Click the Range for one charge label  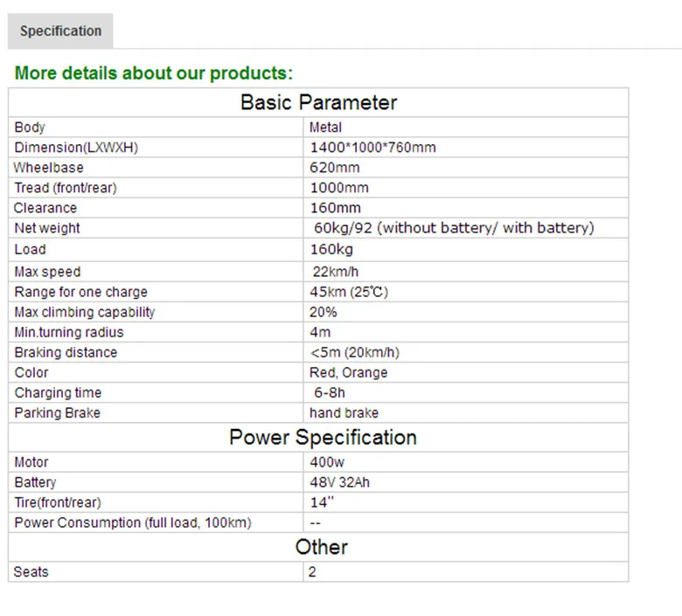(81, 292)
